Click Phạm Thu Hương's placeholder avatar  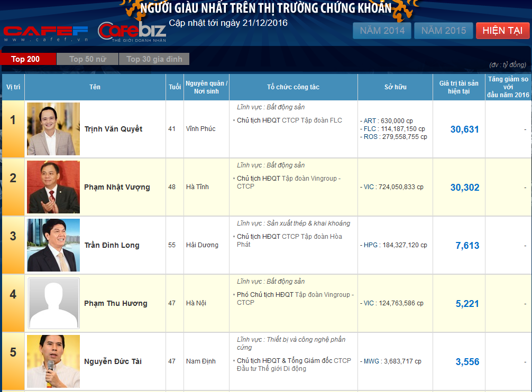(53, 303)
